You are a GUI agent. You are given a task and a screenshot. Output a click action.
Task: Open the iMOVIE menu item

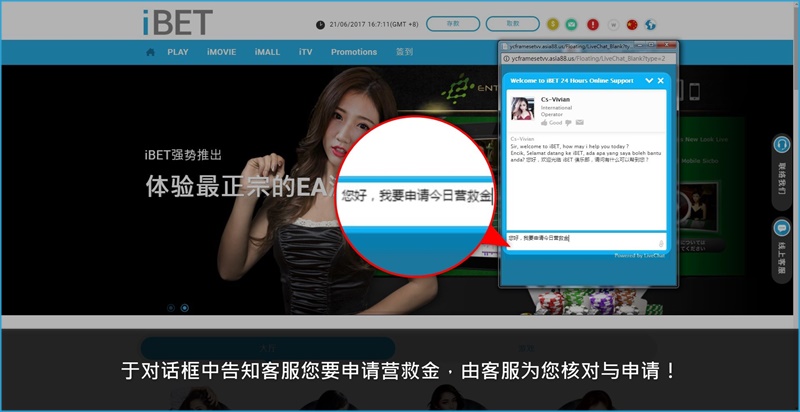pos(221,52)
